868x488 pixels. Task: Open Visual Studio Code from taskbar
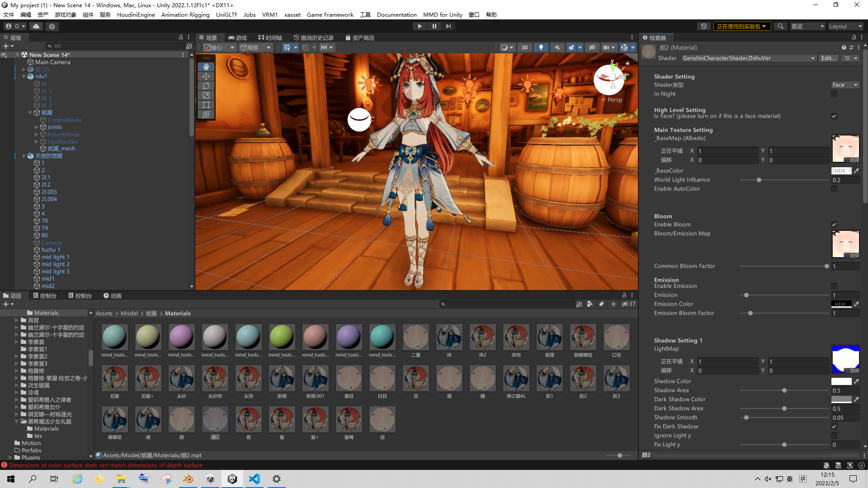click(x=255, y=479)
